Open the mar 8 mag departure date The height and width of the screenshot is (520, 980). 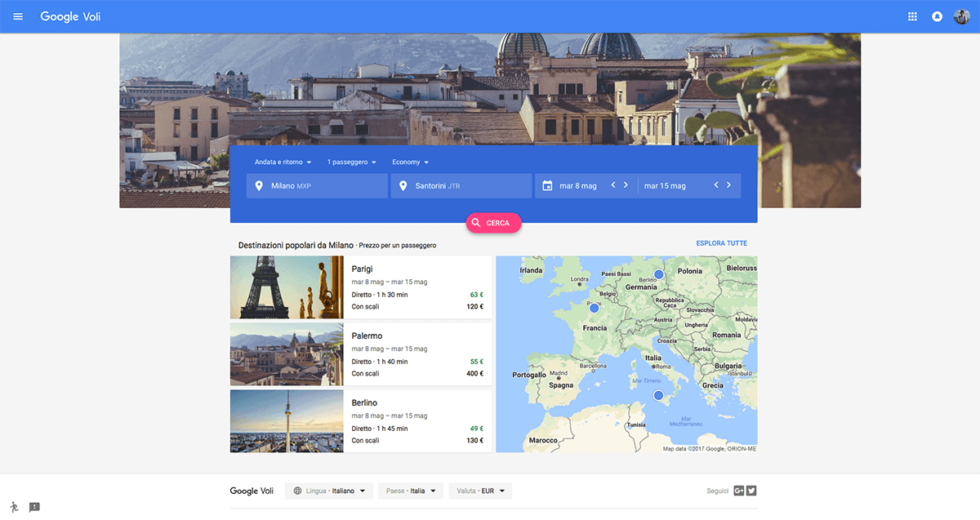[580, 186]
